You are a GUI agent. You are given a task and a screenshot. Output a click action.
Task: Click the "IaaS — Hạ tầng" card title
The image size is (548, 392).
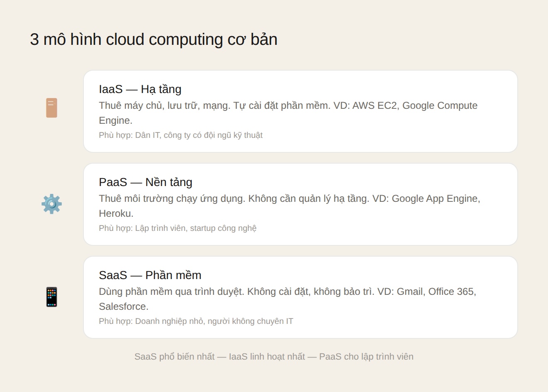tap(140, 89)
